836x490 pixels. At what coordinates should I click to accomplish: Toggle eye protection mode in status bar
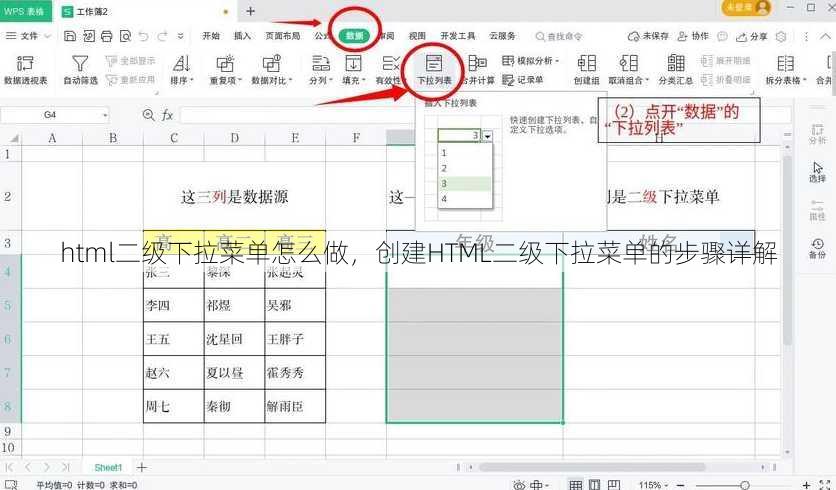coord(519,485)
